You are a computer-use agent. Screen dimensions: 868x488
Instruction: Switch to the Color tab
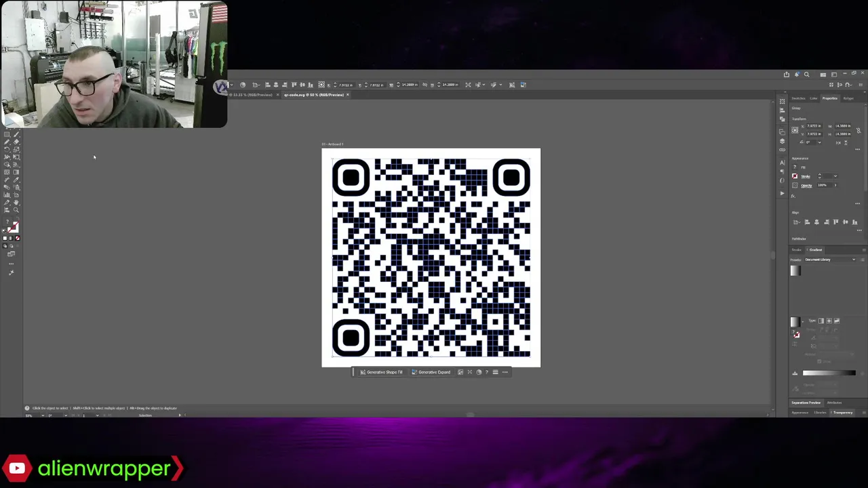click(813, 98)
